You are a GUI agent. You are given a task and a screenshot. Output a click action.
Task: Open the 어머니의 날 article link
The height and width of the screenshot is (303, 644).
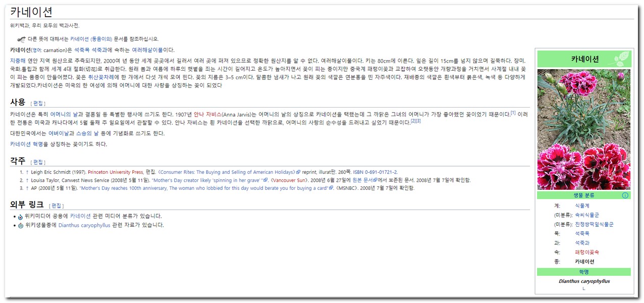64,115
